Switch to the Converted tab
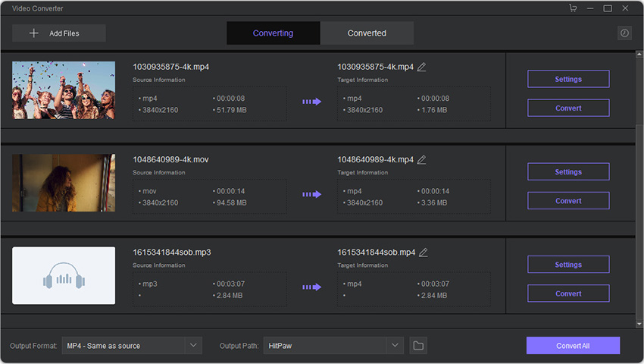The height and width of the screenshot is (364, 644). tap(367, 33)
